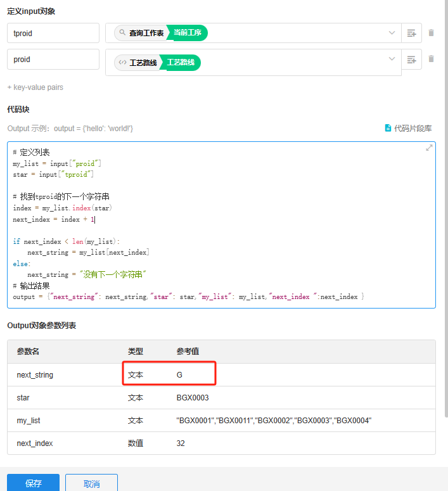Select the green 当前工序 tag

tap(188, 33)
